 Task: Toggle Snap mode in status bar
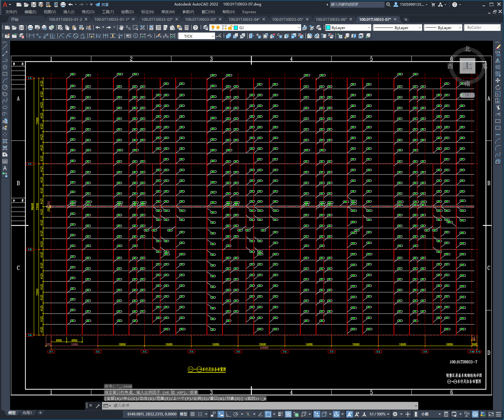(200, 414)
